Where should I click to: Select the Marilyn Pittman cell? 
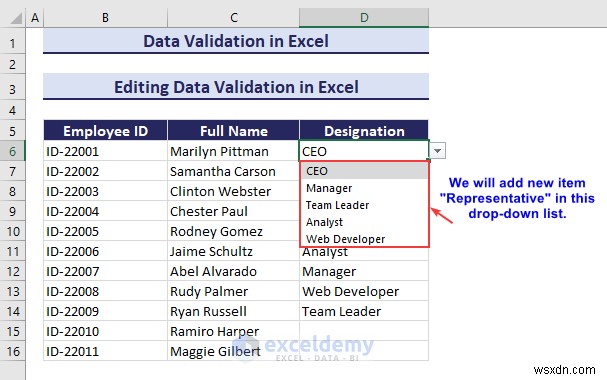[x=233, y=151]
